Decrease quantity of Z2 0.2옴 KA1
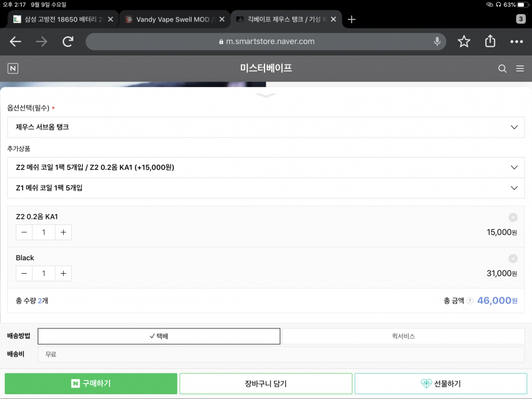The height and width of the screenshot is (399, 532). (24, 232)
